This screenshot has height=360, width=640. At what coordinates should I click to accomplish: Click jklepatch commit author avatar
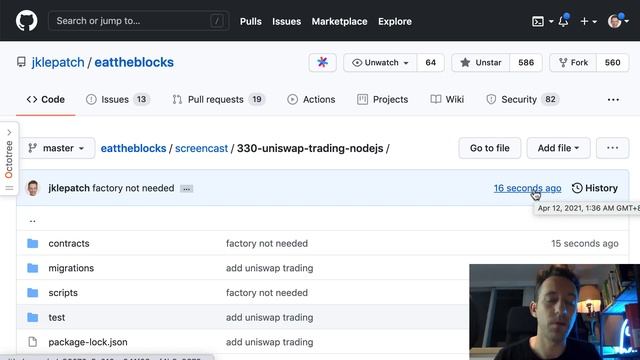click(33, 188)
